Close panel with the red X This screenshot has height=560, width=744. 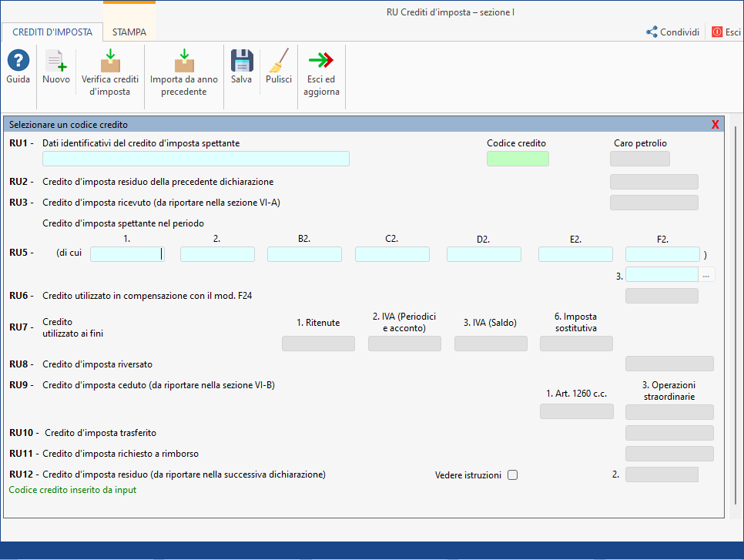pyautogui.click(x=715, y=125)
